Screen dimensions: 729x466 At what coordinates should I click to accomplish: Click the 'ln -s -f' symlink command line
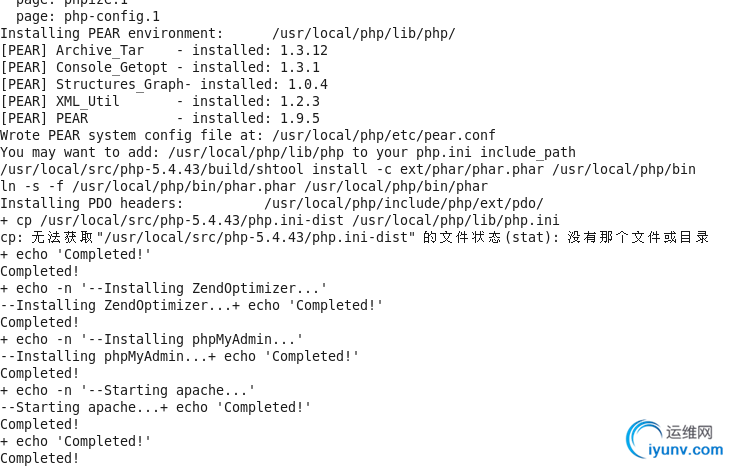pyautogui.click(x=244, y=186)
